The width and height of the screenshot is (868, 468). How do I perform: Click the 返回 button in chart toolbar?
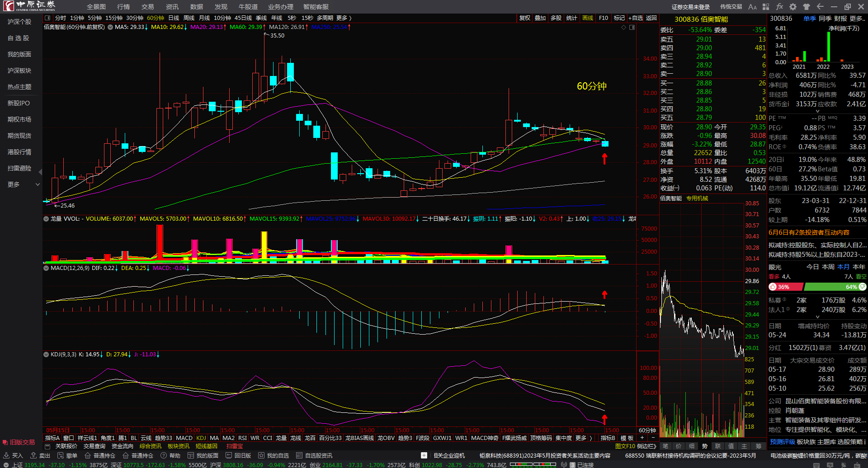(651, 18)
